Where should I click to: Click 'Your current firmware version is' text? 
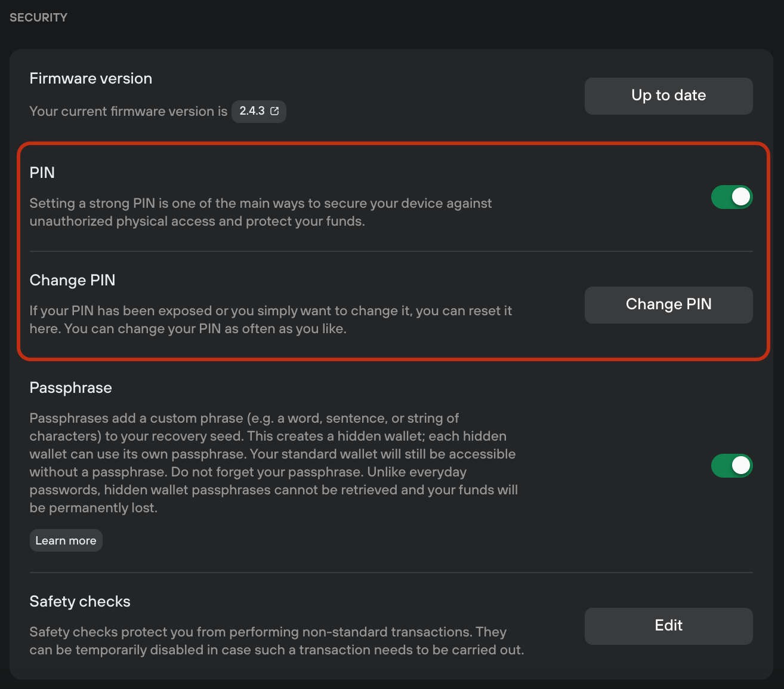(x=128, y=111)
